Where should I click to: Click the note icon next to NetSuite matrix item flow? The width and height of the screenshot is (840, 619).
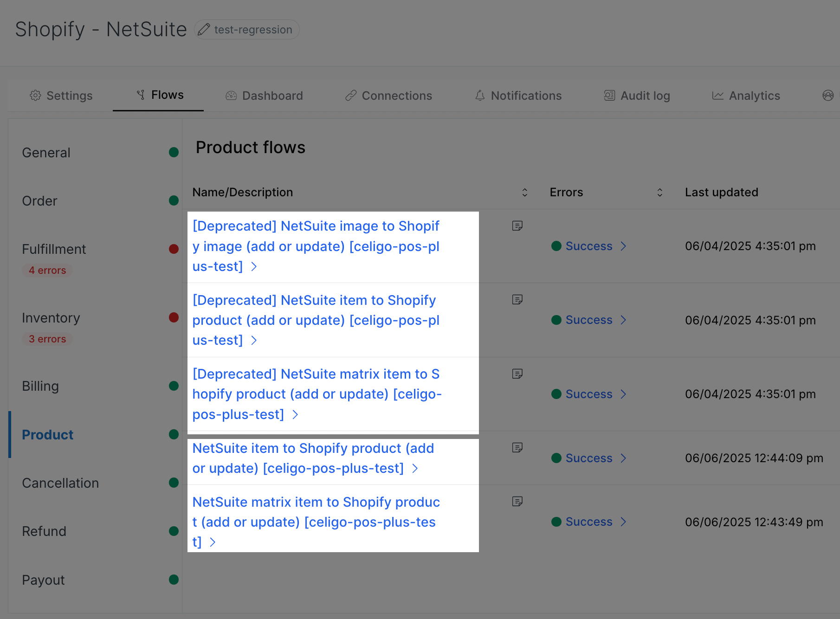tap(518, 501)
